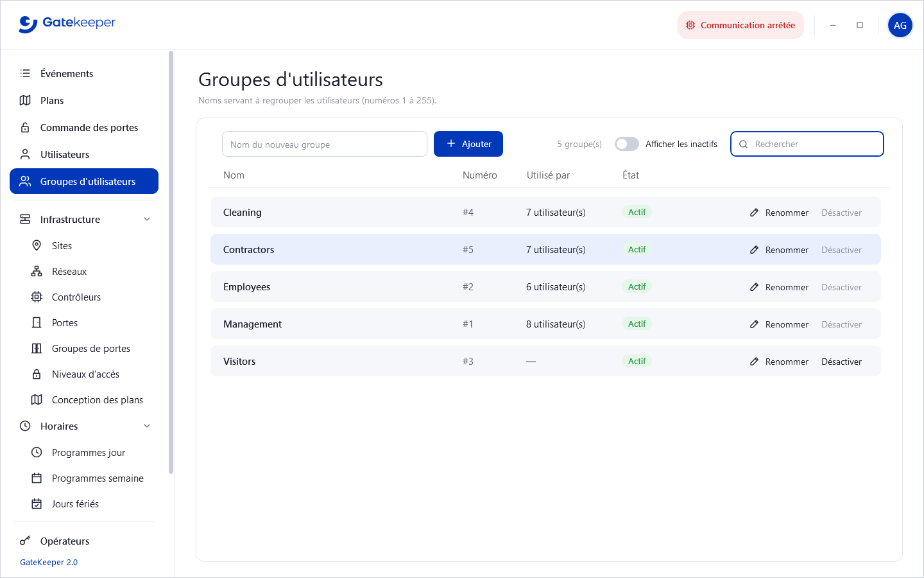Go to Niveaux d'accès page
924x578 pixels.
pos(84,374)
